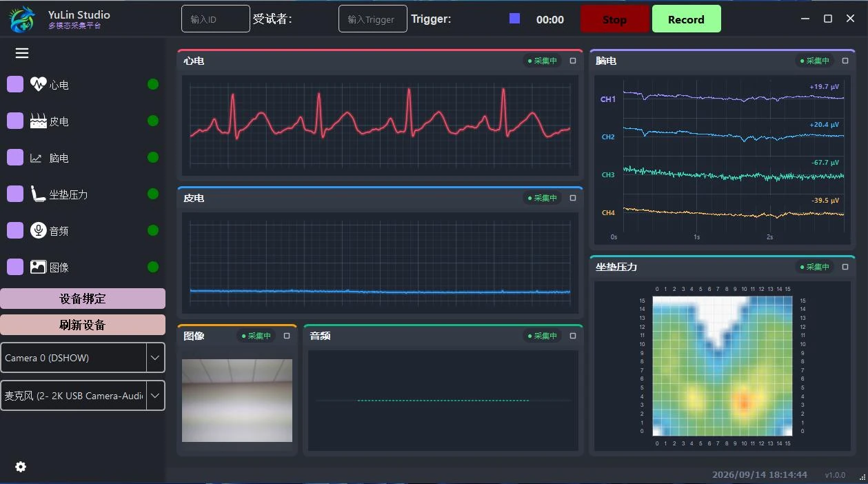The width and height of the screenshot is (868, 484).
Task: Click the 图像 picture icon
Action: (39, 267)
